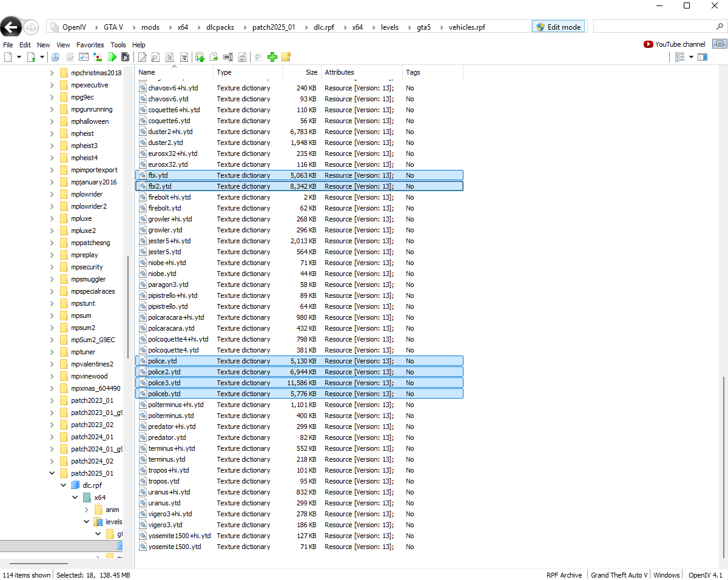Click the green play arrow toolbar icon
The width and height of the screenshot is (728, 580).
pos(112,57)
